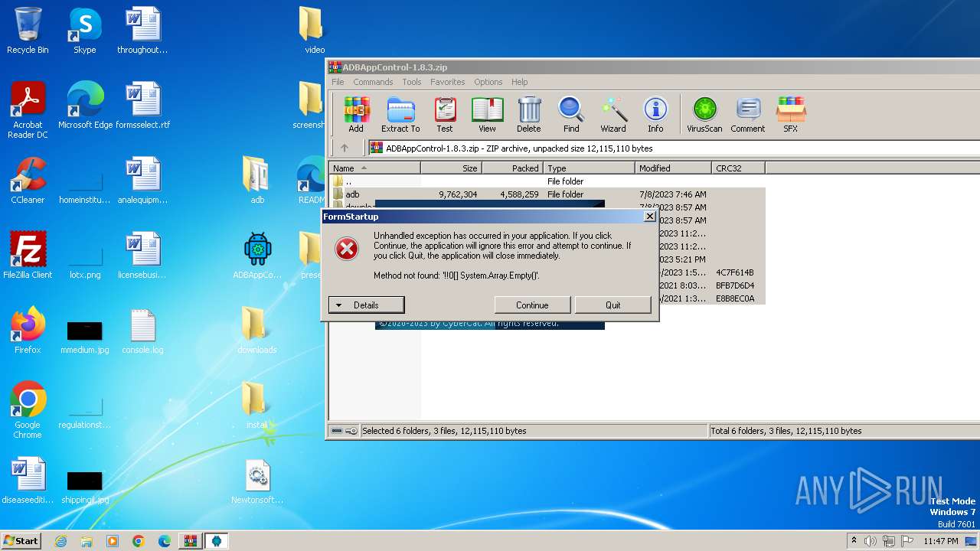Open the Help menu in WinRAR
This screenshot has height=551, width=980.
point(520,82)
